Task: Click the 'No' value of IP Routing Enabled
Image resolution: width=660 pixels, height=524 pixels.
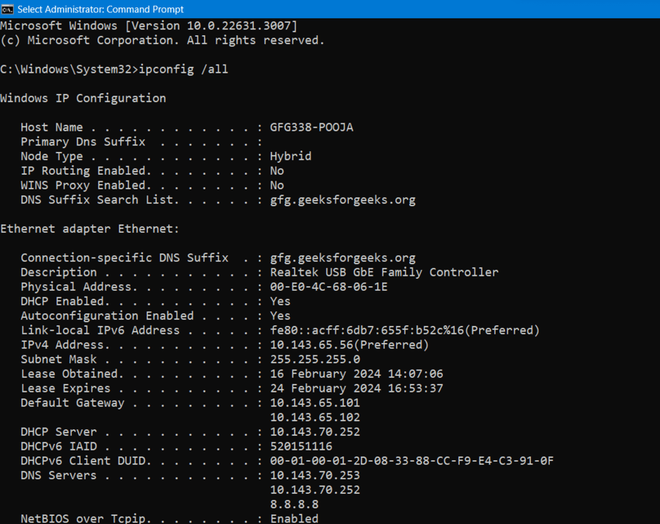Action: [x=277, y=171]
